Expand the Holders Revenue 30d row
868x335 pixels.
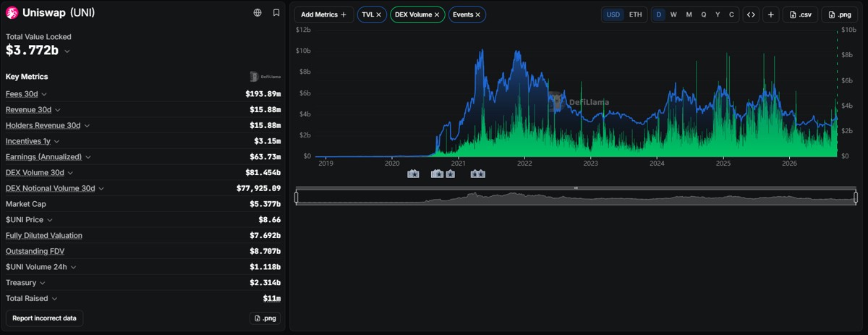pyautogui.click(x=87, y=126)
